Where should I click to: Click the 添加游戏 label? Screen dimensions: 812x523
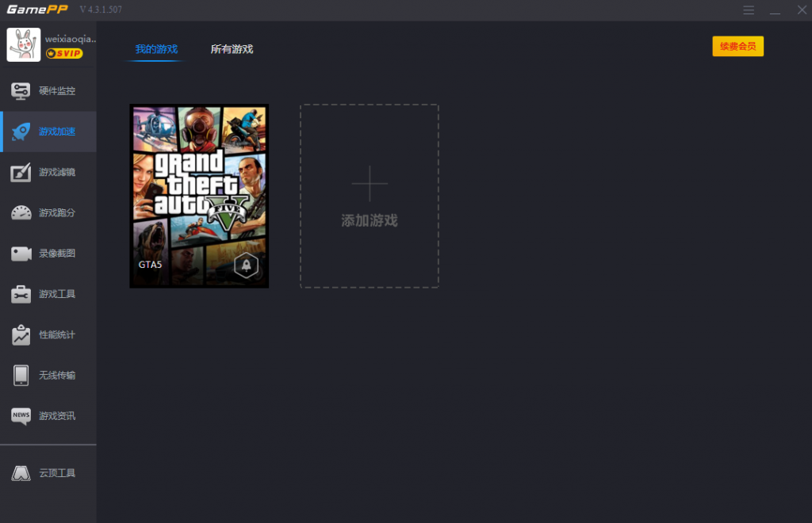[x=370, y=220]
